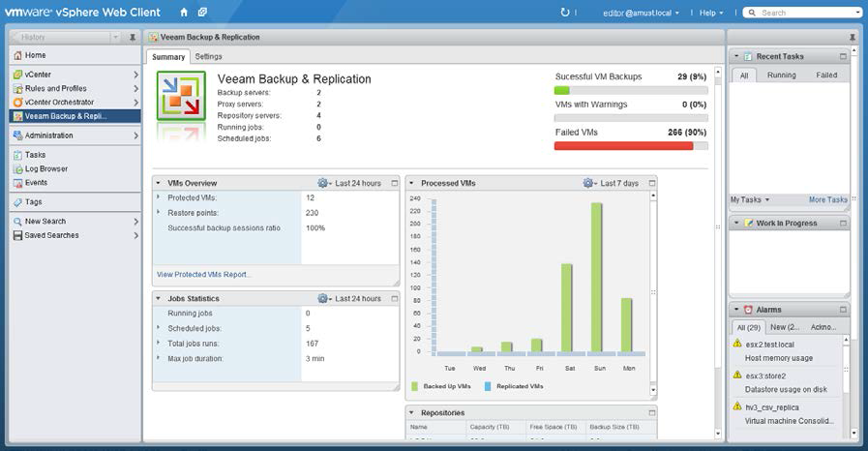This screenshot has height=451, width=868.
Task: Open the My Tasks filter dropdown
Action: click(x=750, y=199)
